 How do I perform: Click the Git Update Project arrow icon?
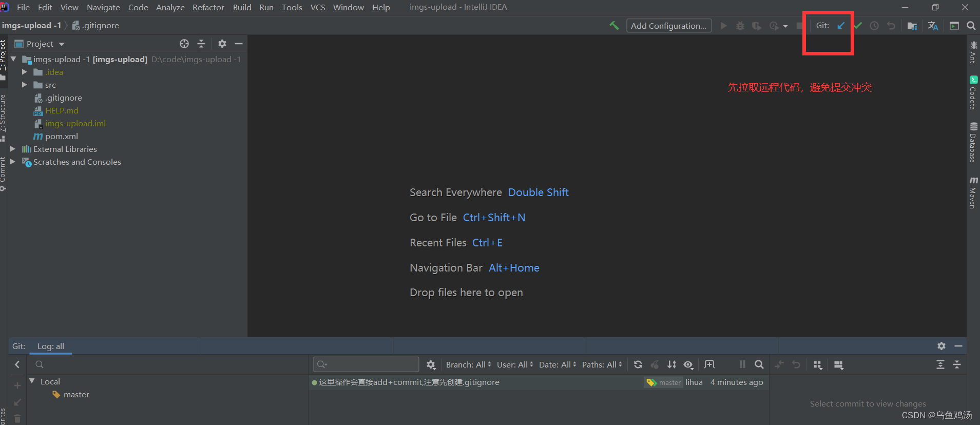point(841,26)
